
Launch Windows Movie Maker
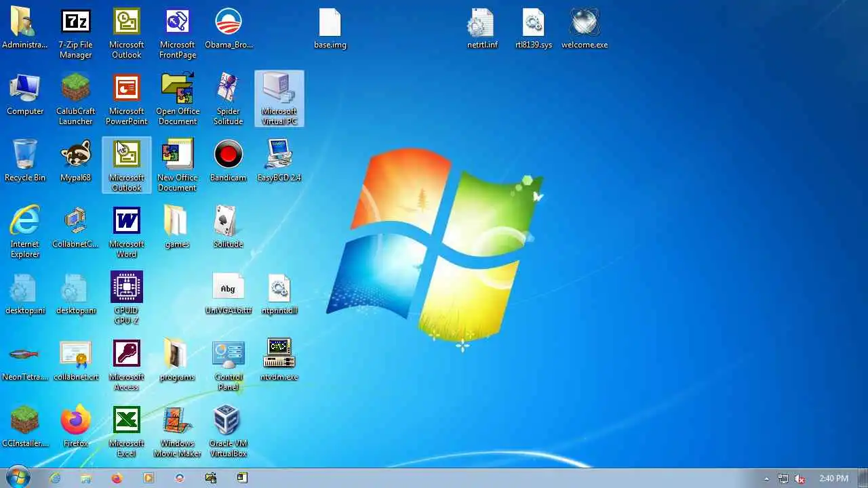pyautogui.click(x=177, y=432)
